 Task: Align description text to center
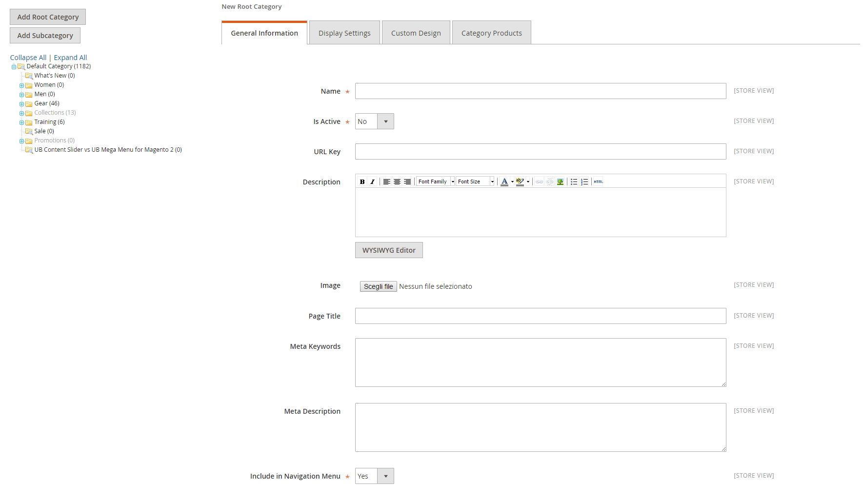pos(397,181)
